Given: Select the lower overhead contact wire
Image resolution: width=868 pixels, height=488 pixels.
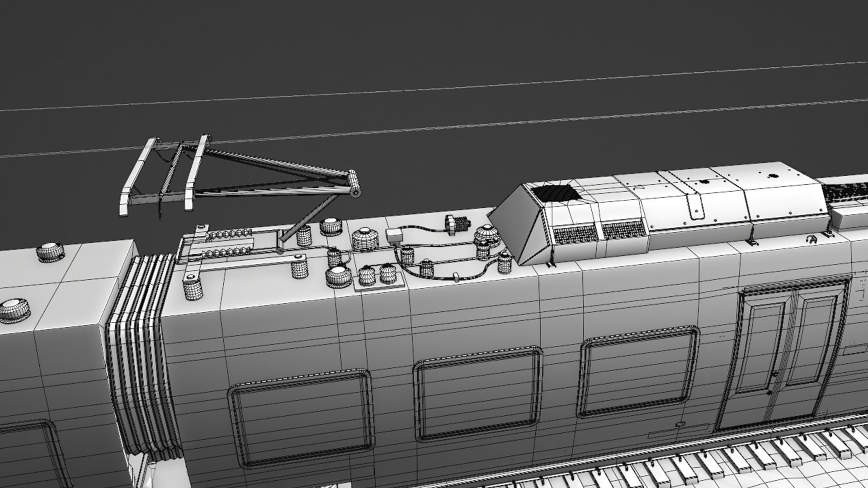Looking at the screenshot, I should click(x=452, y=127).
